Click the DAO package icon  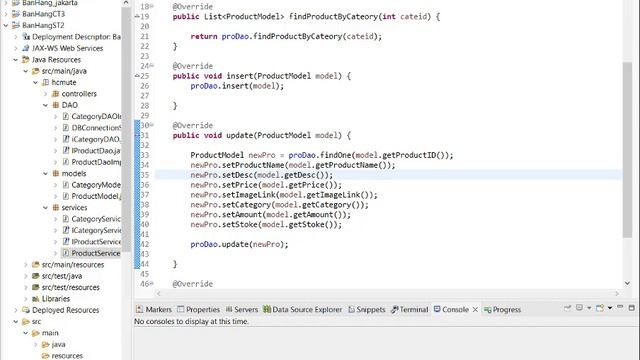pyautogui.click(x=56, y=105)
